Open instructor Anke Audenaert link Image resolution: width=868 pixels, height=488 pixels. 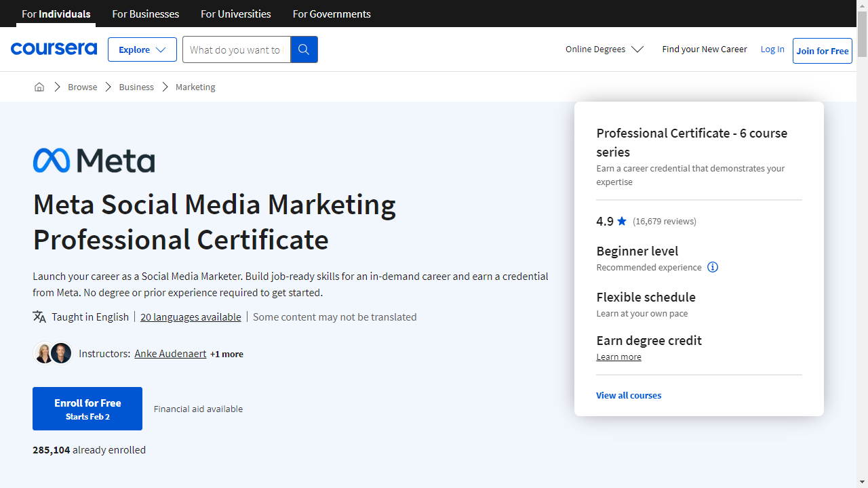point(170,353)
